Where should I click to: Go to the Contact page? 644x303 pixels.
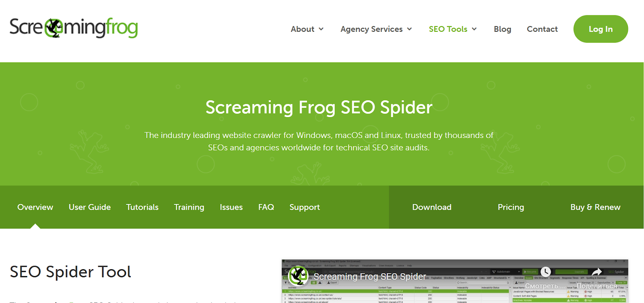[x=542, y=29]
